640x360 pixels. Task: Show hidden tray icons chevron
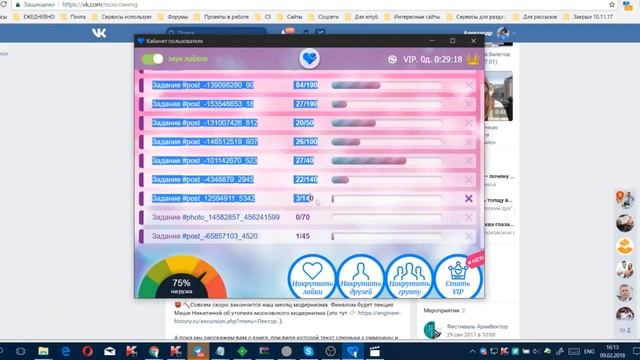pyautogui.click(x=472, y=351)
